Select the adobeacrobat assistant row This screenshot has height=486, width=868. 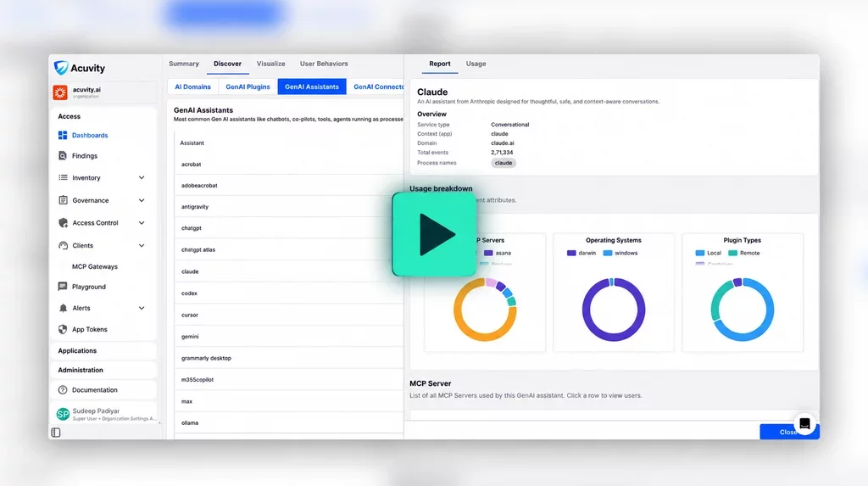(288, 186)
